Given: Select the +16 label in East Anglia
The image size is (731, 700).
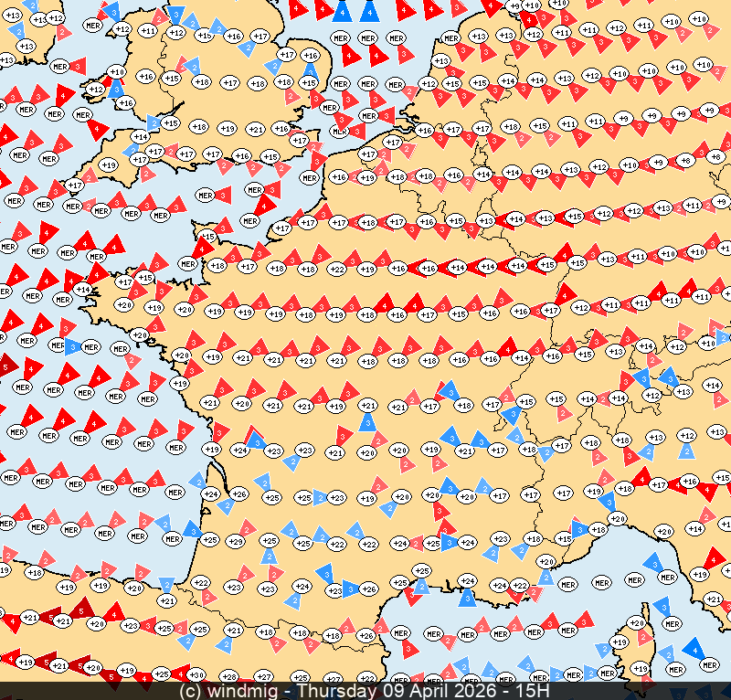Looking at the screenshot, I should click(x=310, y=56).
